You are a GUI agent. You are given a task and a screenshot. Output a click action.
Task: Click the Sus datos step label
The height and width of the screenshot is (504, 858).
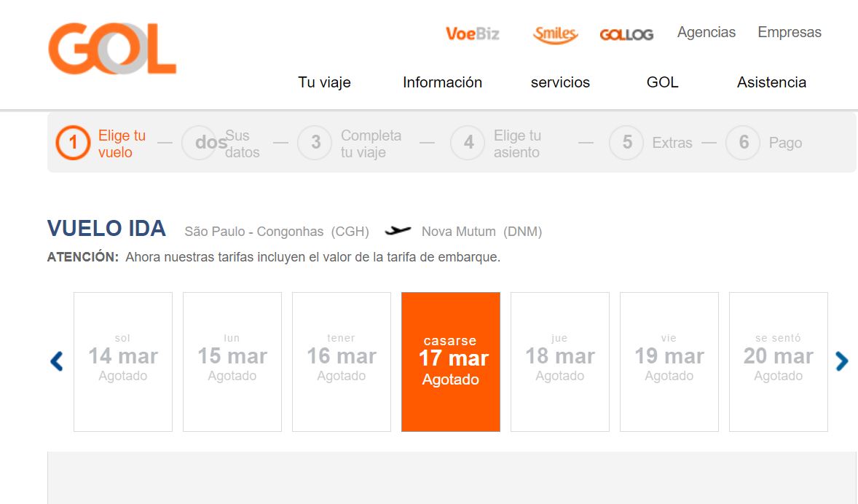tap(243, 143)
